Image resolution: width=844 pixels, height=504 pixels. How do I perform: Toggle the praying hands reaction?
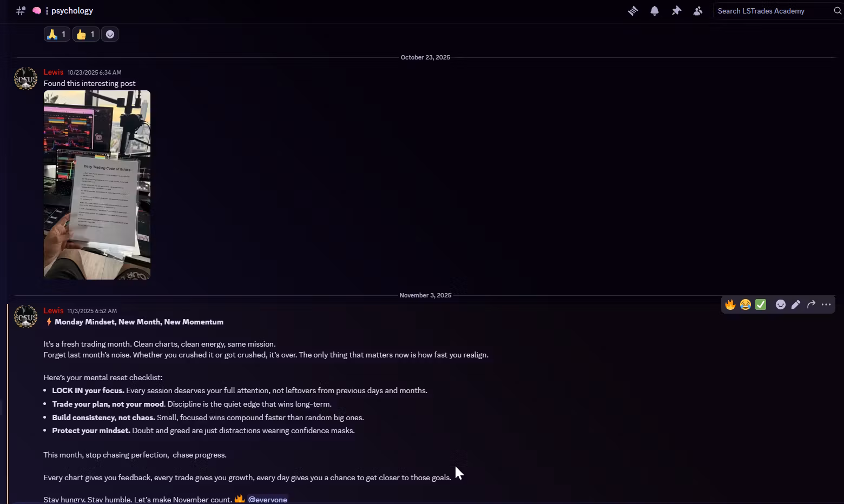point(57,35)
